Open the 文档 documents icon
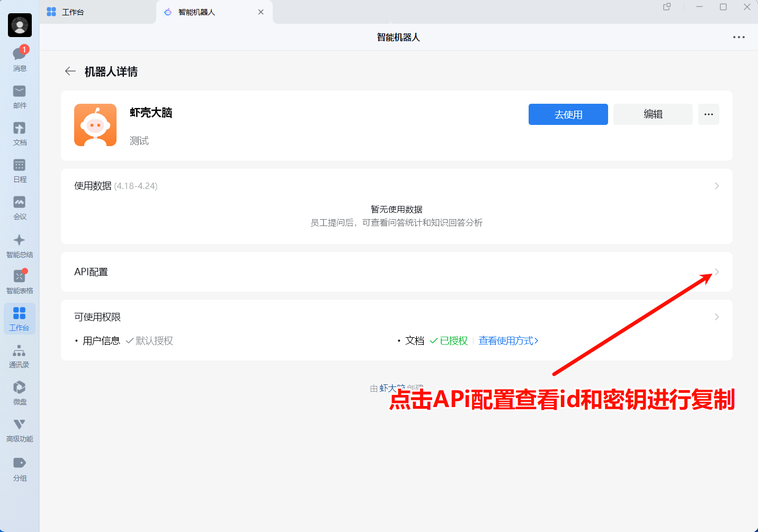The height and width of the screenshot is (532, 758). (x=20, y=134)
